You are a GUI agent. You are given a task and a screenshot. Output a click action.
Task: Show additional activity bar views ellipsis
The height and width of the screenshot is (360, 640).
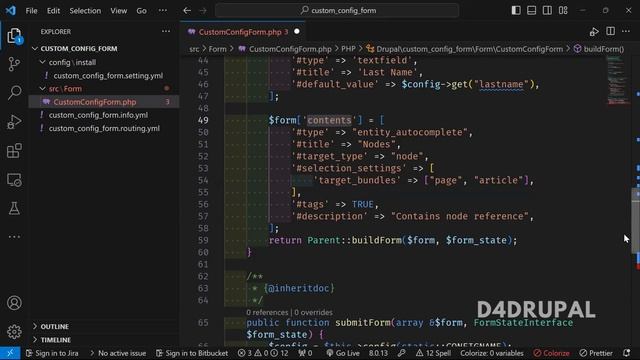tap(14, 236)
